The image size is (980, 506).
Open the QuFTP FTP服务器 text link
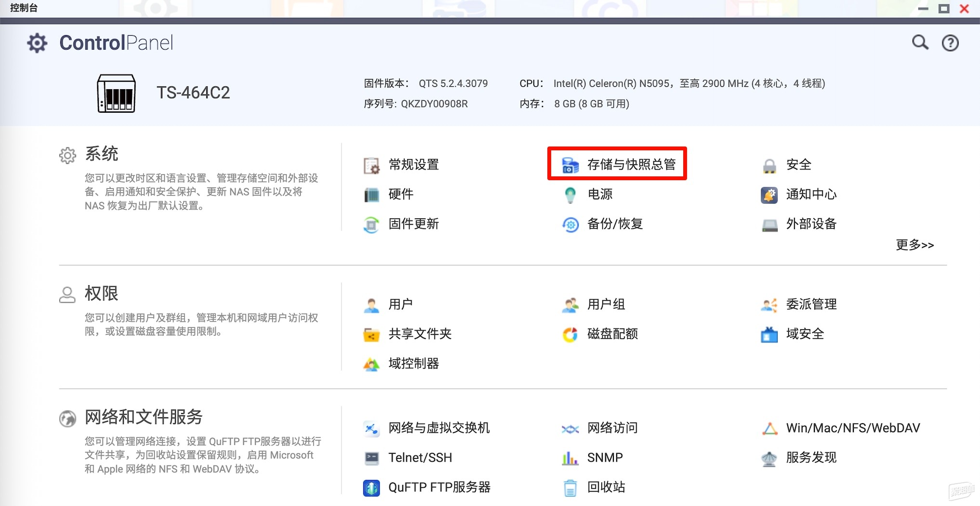pos(439,487)
